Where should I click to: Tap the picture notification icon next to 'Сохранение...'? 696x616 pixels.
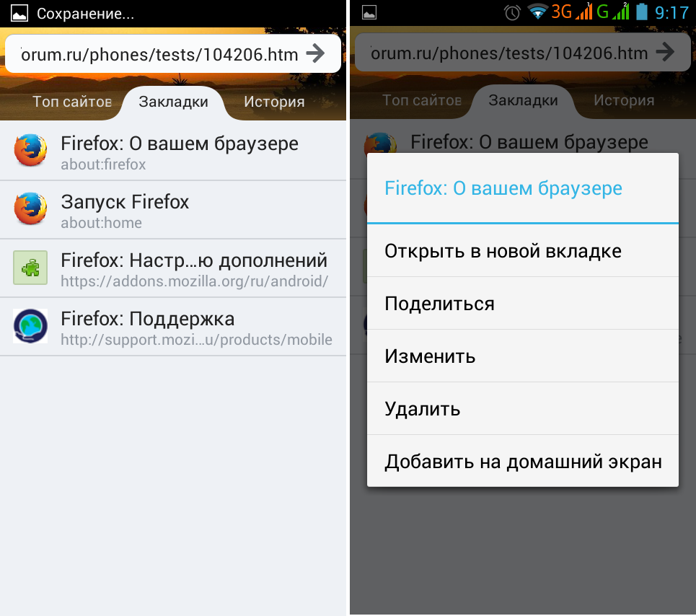pos(19,13)
